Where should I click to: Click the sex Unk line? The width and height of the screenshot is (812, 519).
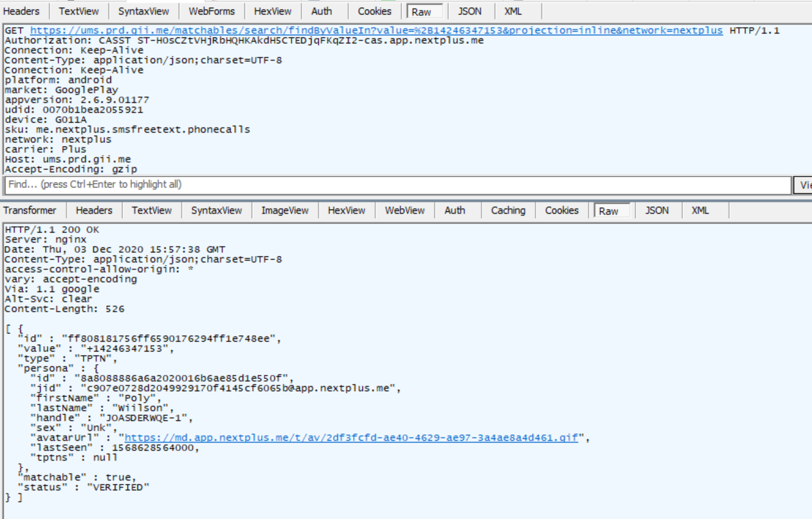pyautogui.click(x=74, y=428)
